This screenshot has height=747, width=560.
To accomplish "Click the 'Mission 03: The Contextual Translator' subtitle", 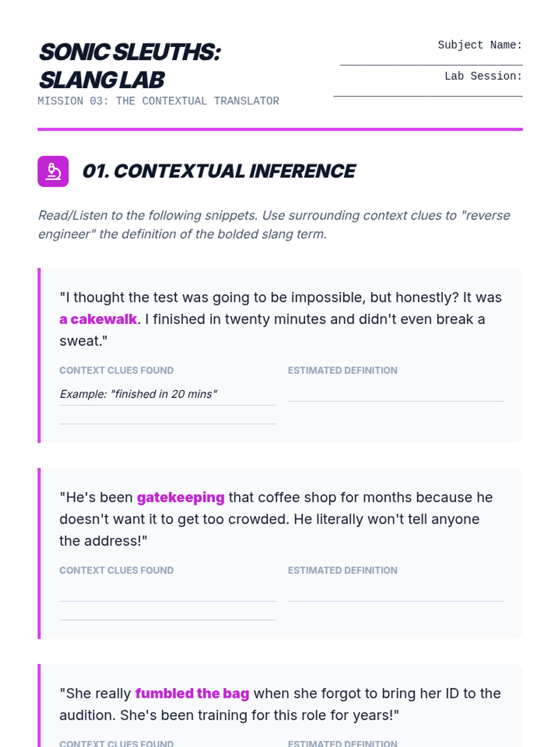I will coord(158,101).
